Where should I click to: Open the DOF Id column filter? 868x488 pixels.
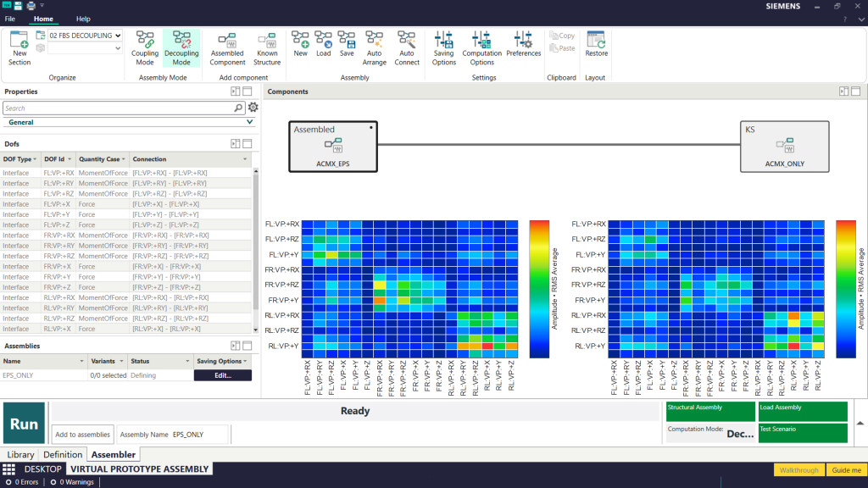(x=70, y=159)
